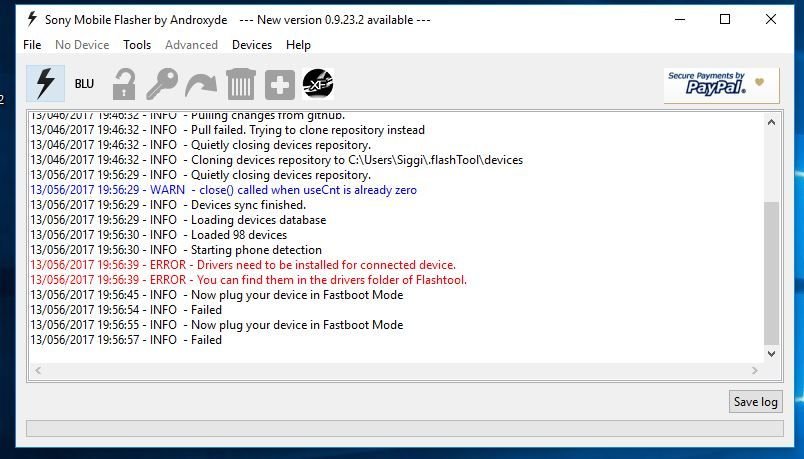Viewport: 804px width, 459px height.
Task: Open the XperiFirm round black icon
Action: (x=318, y=84)
